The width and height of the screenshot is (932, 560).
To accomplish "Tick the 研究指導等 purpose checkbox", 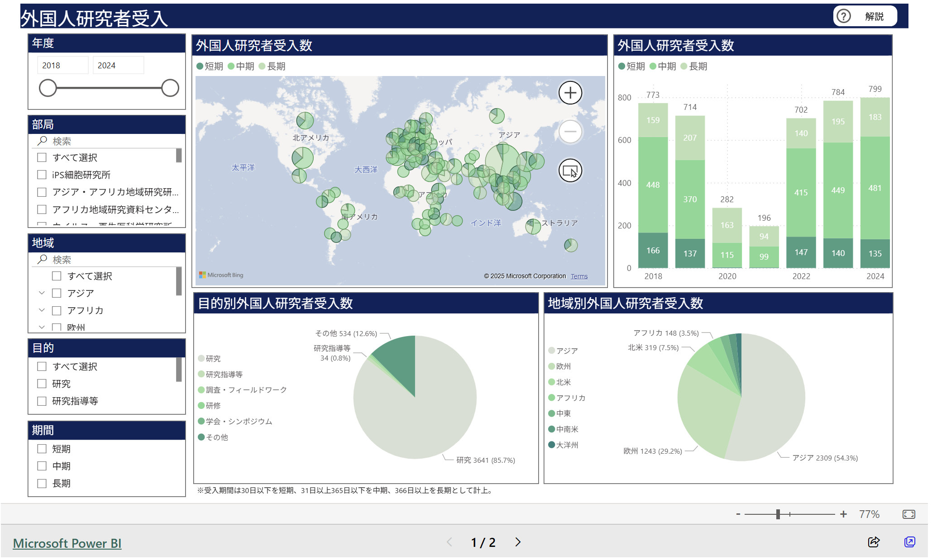I will 42,401.
